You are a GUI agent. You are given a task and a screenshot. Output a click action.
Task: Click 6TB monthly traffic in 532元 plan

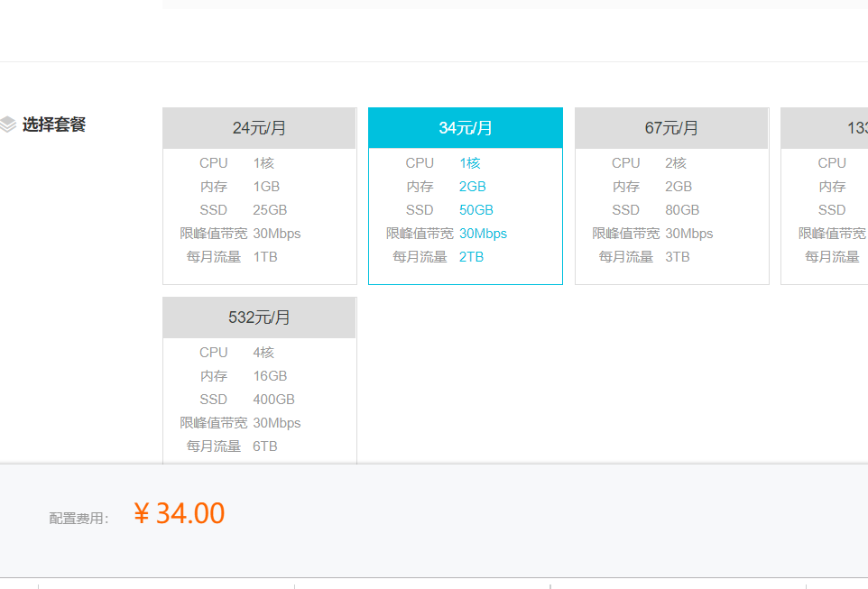(x=265, y=446)
